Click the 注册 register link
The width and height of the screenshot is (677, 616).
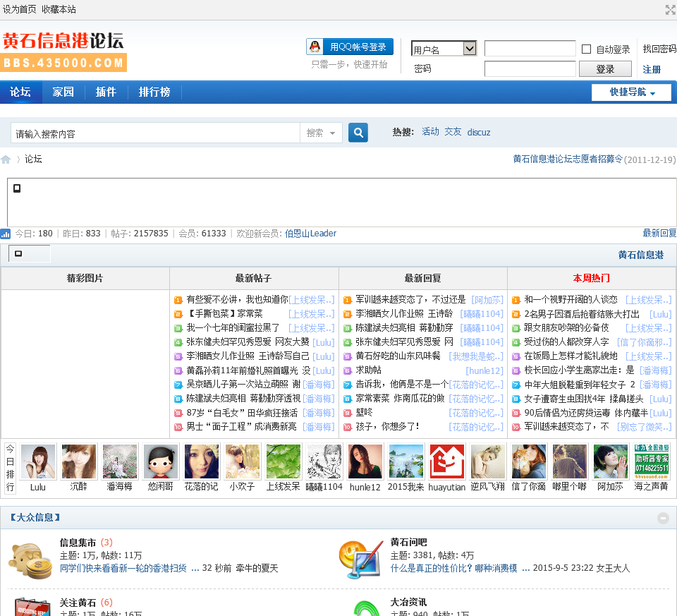tap(652, 69)
